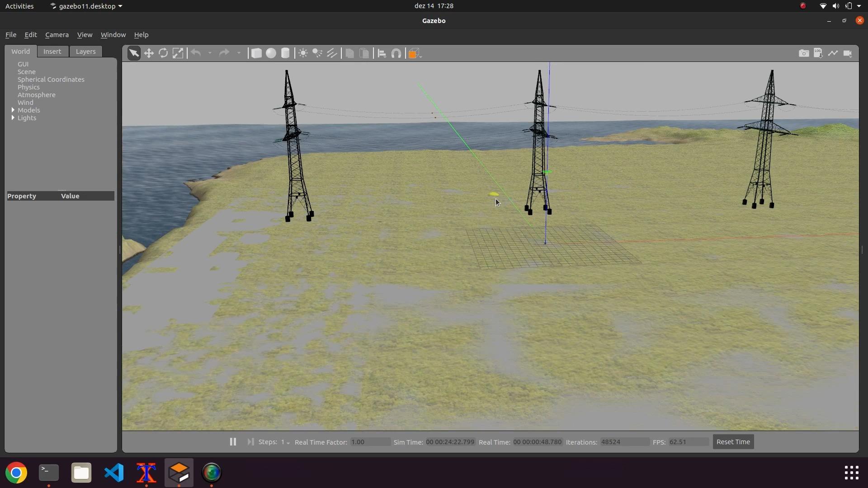Open Activities overview
The width and height of the screenshot is (868, 488).
[x=19, y=6]
